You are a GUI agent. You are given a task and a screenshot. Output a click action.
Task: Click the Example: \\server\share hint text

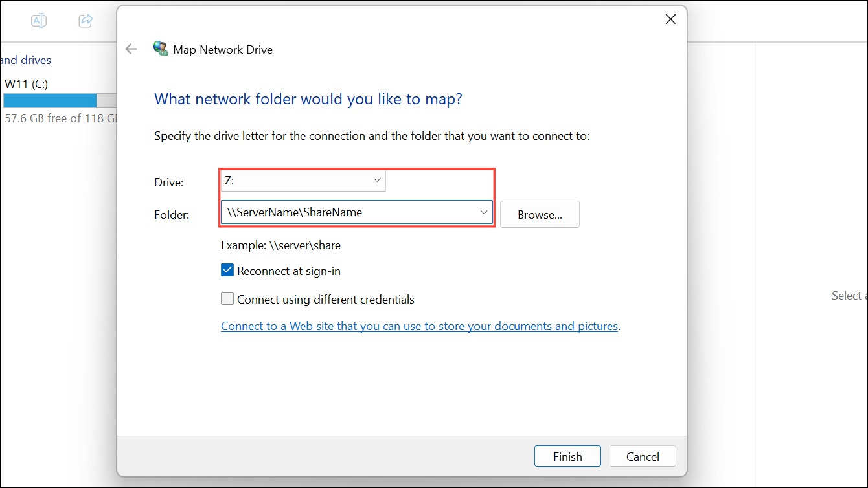pos(280,245)
